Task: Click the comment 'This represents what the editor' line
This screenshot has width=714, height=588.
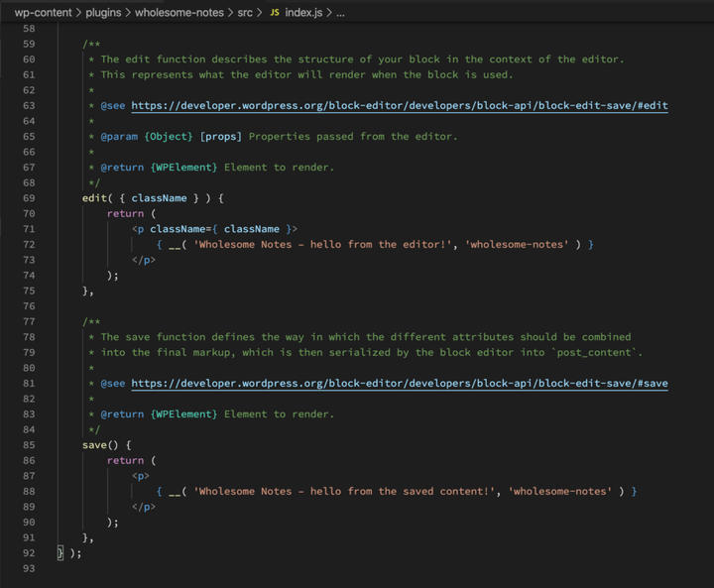Action: point(300,74)
